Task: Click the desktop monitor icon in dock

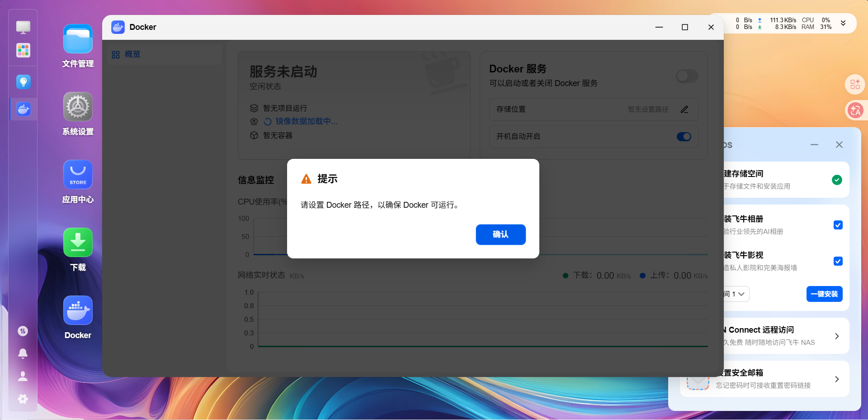Action: pos(23,27)
